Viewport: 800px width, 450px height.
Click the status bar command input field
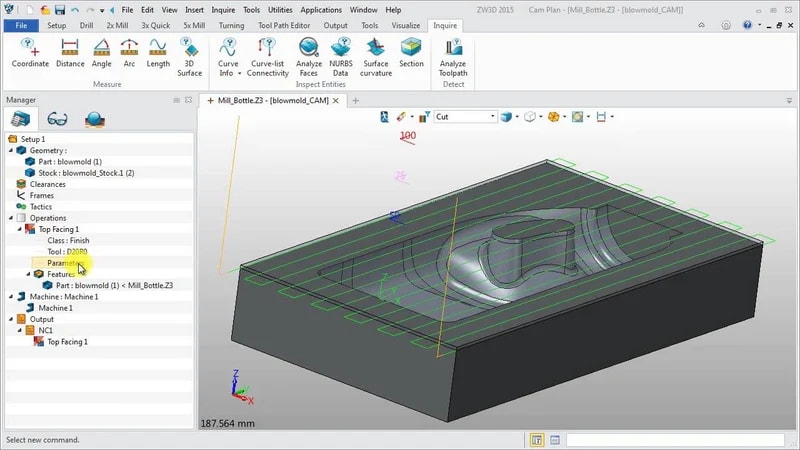coord(675,440)
